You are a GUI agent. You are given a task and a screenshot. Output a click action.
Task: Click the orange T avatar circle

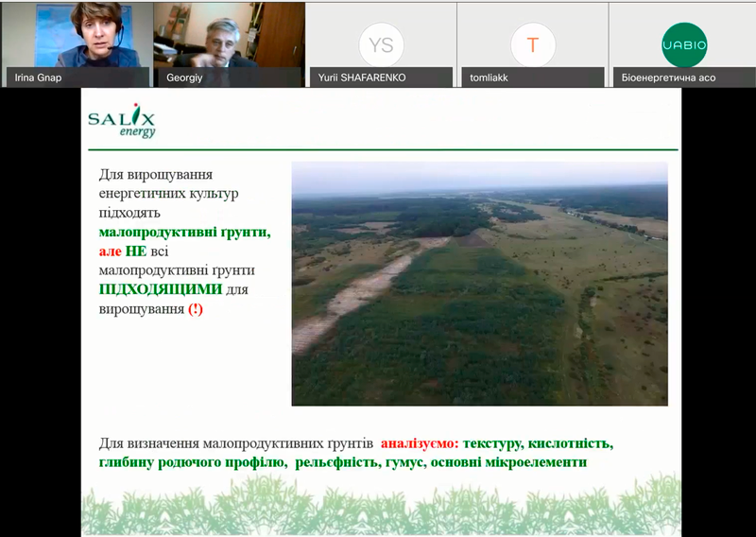(533, 44)
